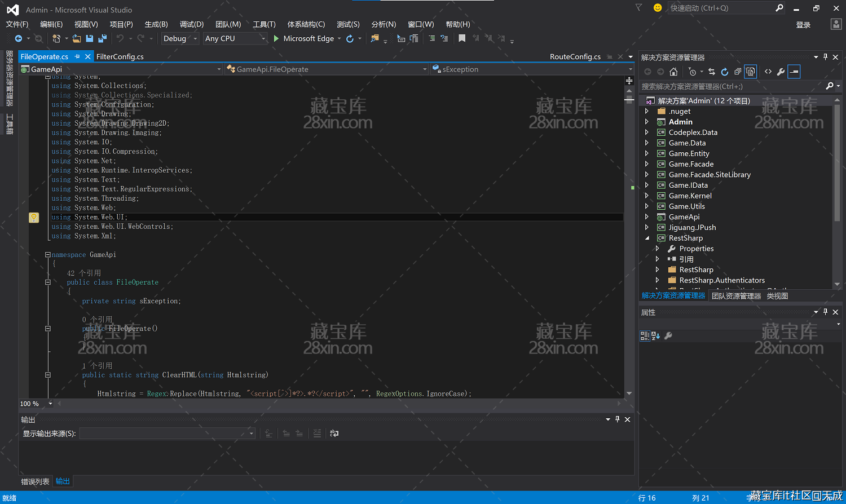
Task: Collapse the ClearHTML method outlining box
Action: point(48,375)
